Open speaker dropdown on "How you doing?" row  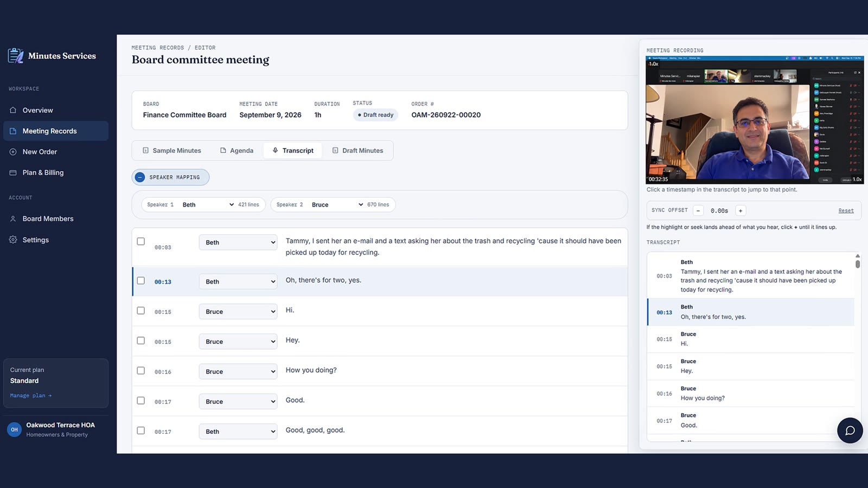point(238,371)
